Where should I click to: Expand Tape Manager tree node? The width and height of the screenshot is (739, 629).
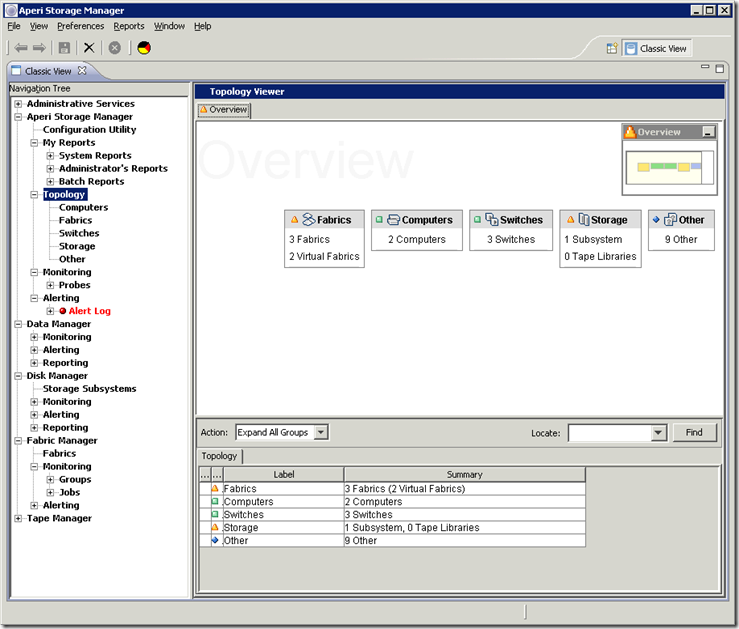tap(18, 518)
